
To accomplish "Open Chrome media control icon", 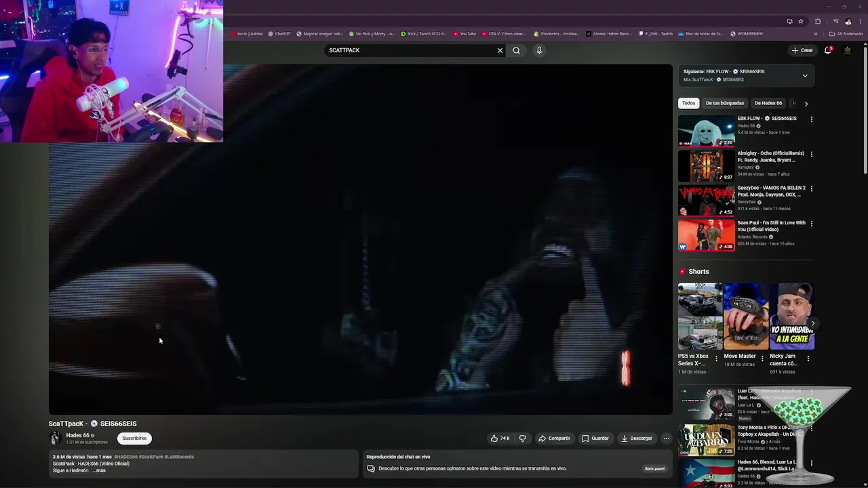I will [x=835, y=21].
